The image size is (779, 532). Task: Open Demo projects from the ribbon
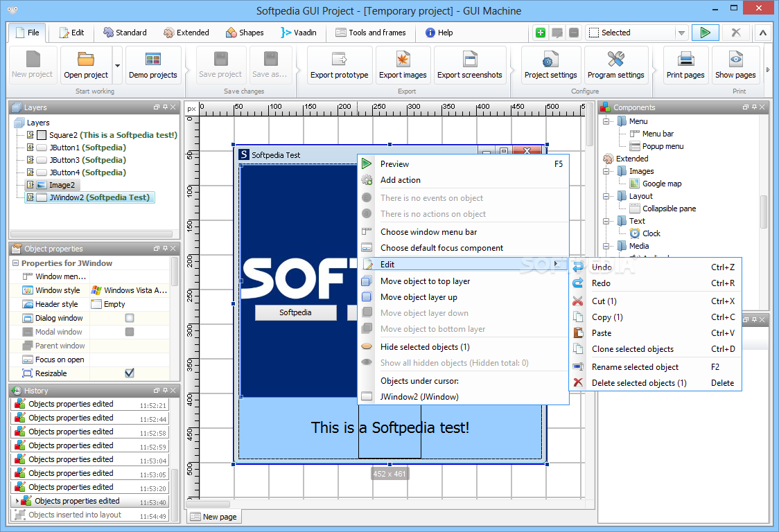tap(153, 65)
